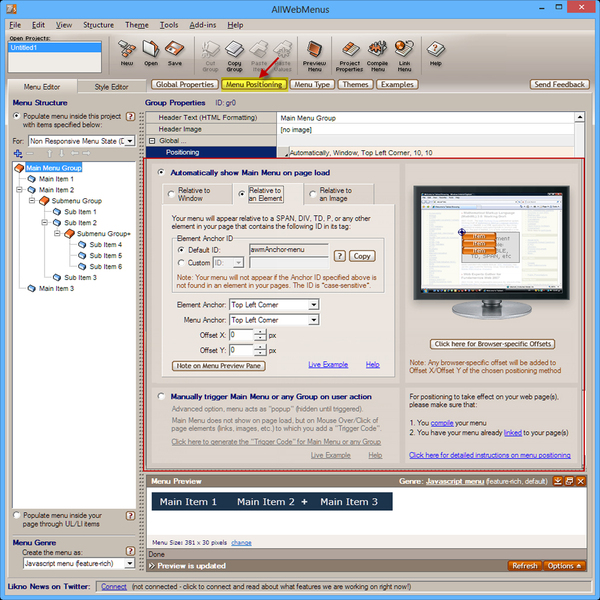Click the Main Item 1 tree icon
Image resolution: width=600 pixels, height=600 pixels.
32,179
